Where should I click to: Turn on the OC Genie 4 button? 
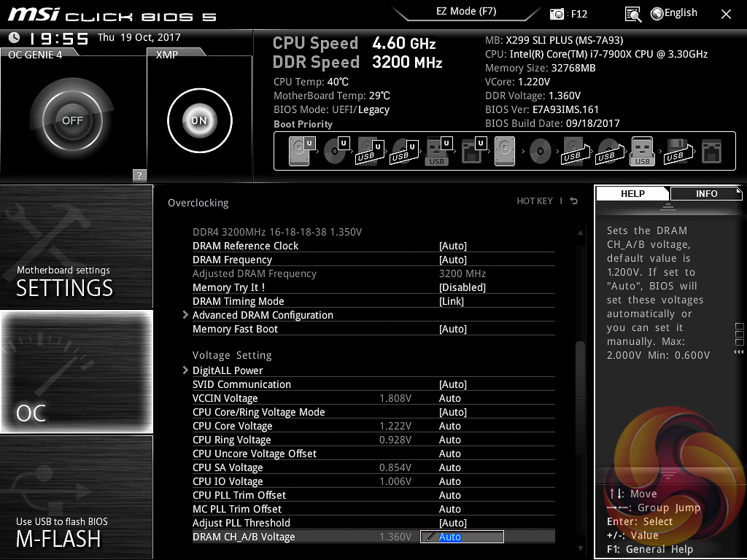[x=72, y=120]
